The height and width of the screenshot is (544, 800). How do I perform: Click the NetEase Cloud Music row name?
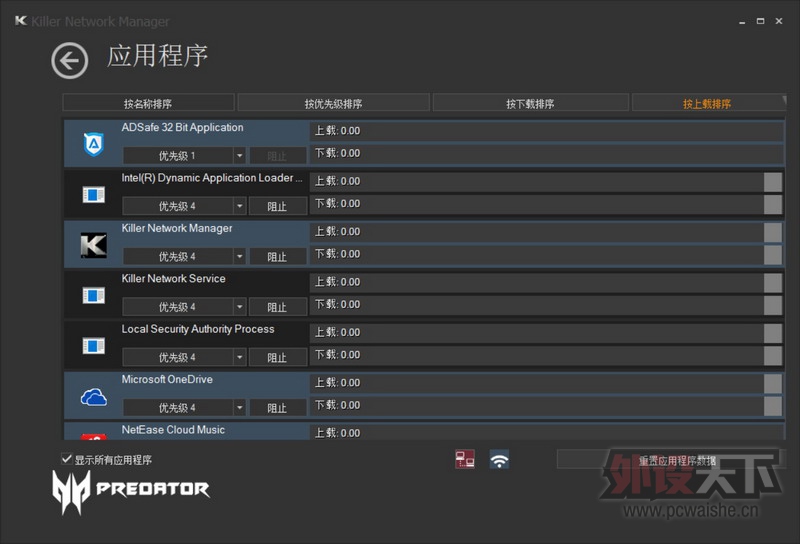pos(173,430)
